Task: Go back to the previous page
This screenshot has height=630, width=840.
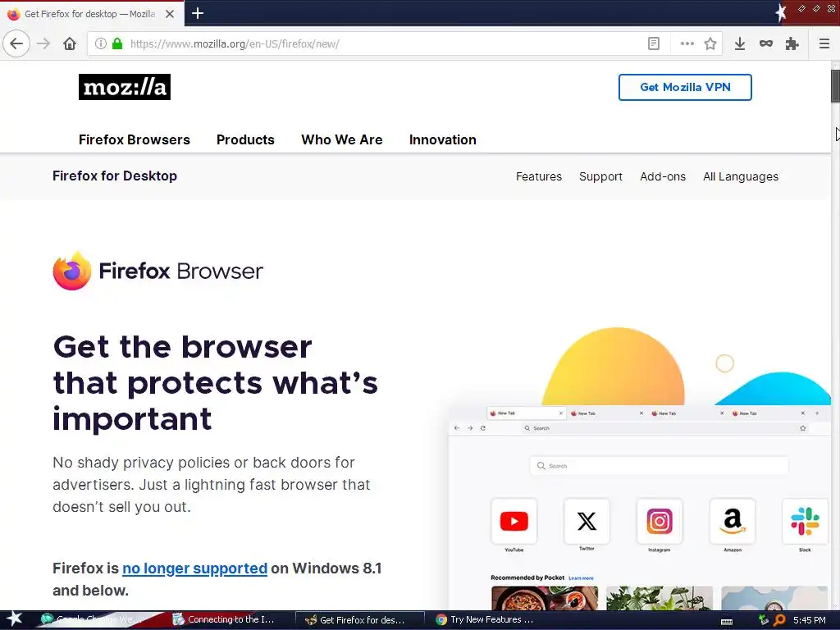Action: (x=16, y=43)
